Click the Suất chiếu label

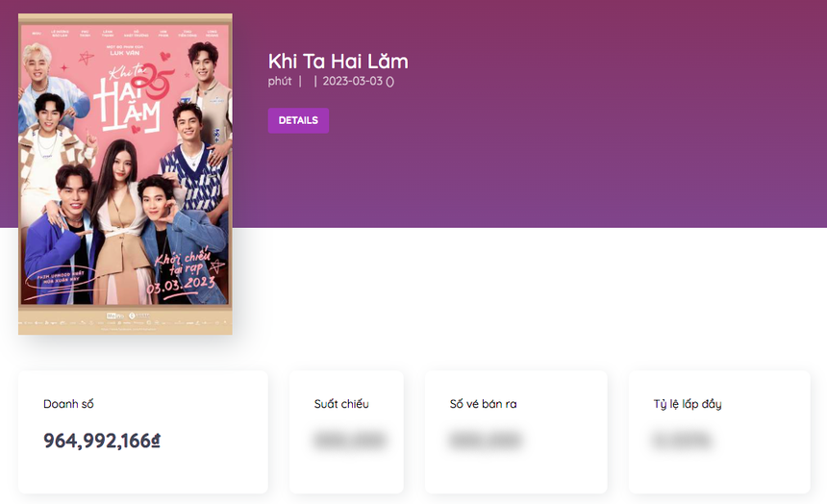point(341,404)
